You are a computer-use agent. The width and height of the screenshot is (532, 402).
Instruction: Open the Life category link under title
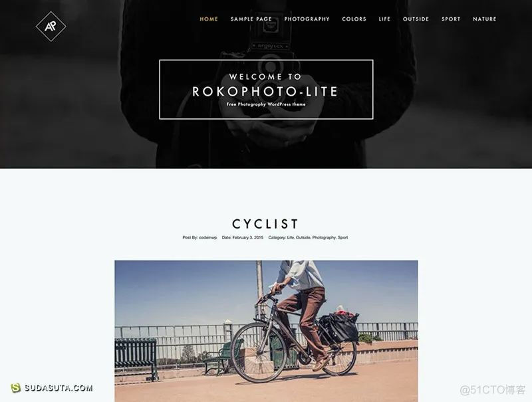pyautogui.click(x=291, y=238)
